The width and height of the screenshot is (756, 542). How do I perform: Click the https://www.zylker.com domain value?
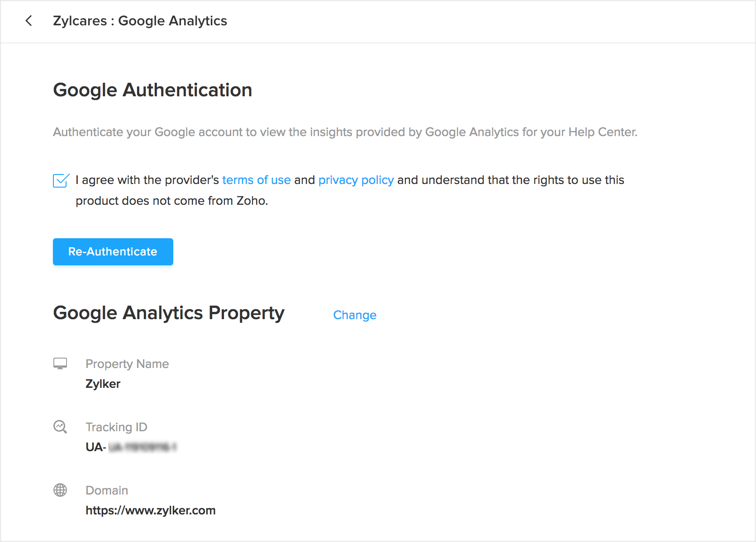point(150,510)
